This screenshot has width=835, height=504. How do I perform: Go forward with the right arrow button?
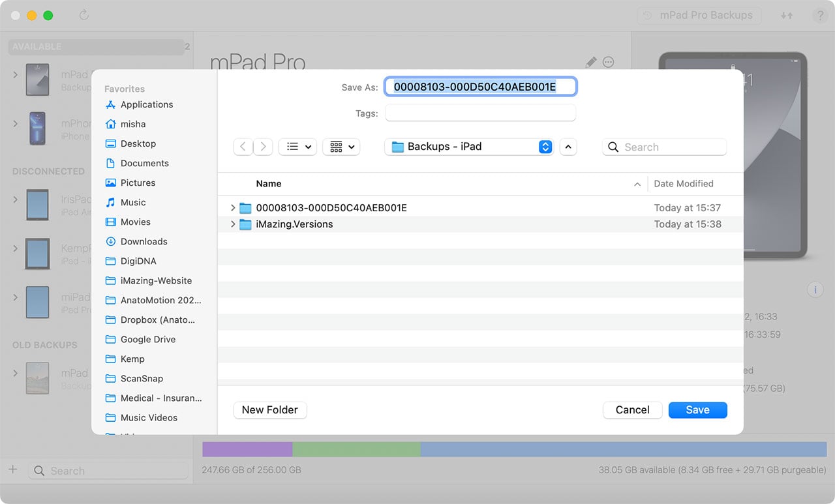[x=263, y=147]
